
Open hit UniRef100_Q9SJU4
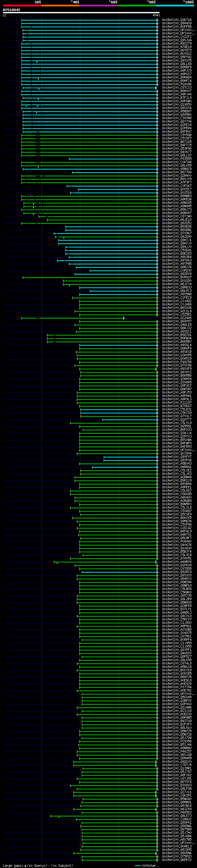(x=177, y=40)
